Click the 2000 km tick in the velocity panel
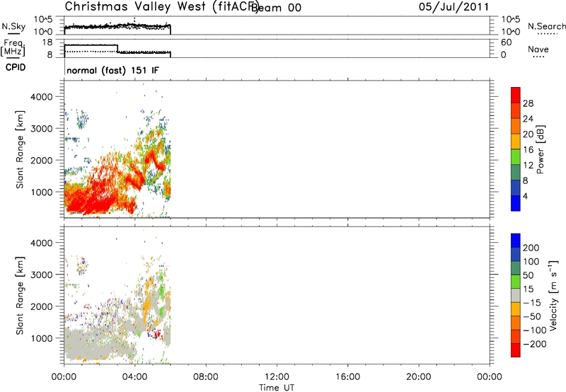 pos(42,306)
